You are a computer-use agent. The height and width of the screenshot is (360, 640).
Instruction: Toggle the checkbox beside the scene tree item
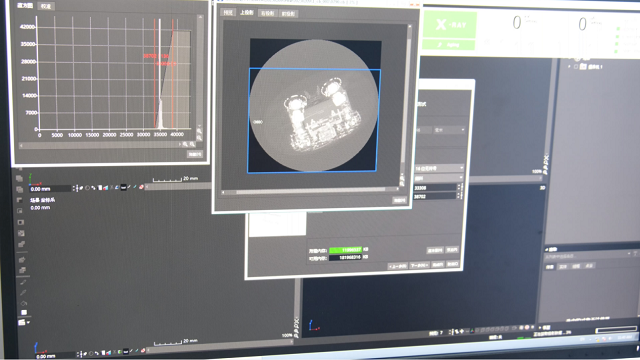coord(576,66)
